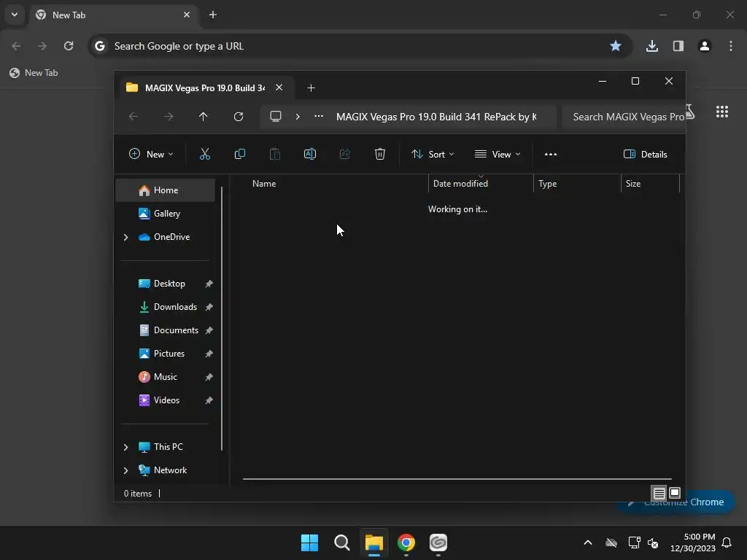Open New Tab bookmark in Chrome
Screen dimensions: 747x560
pos(34,73)
